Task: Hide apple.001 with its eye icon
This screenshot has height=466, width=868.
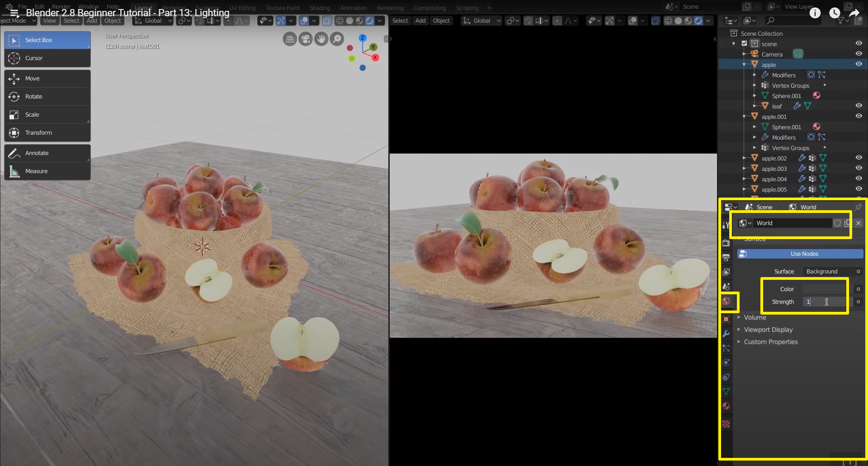Action: [x=859, y=116]
